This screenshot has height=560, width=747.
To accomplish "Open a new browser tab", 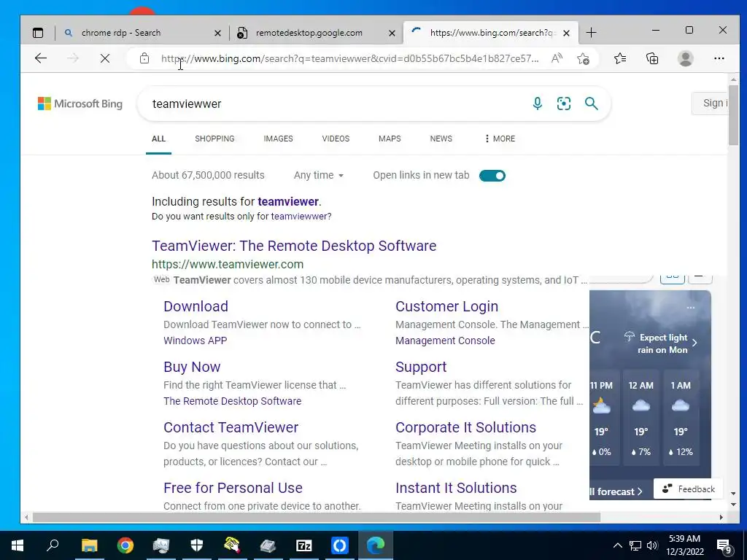I will tap(591, 33).
